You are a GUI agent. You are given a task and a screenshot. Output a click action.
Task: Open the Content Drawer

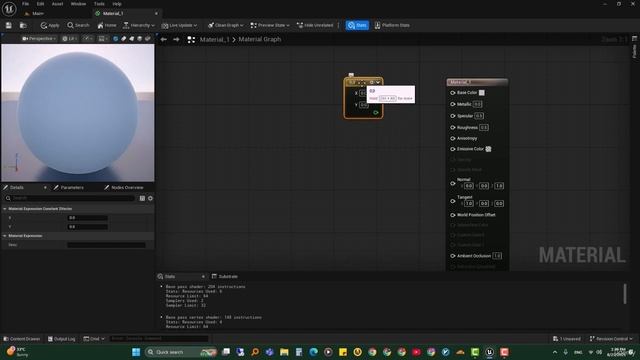click(x=22, y=339)
